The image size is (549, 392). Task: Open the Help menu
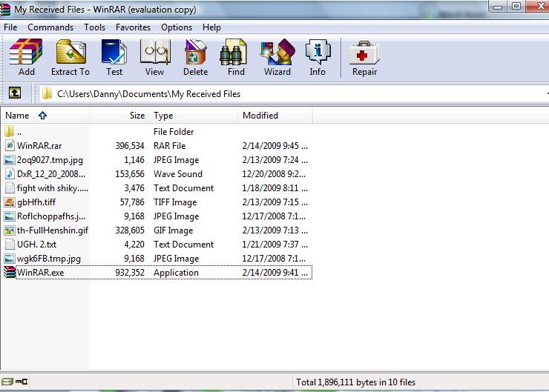pyautogui.click(x=211, y=27)
